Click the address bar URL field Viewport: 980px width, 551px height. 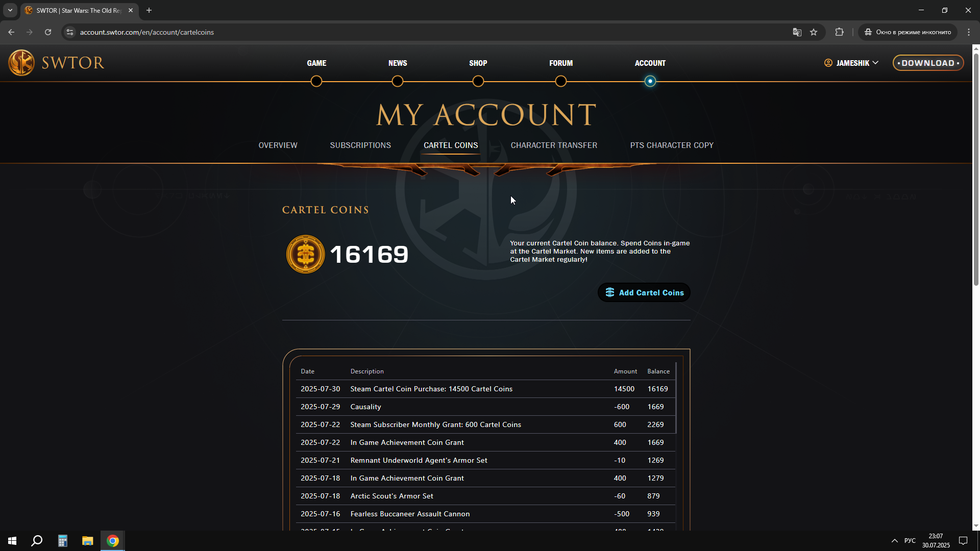429,32
